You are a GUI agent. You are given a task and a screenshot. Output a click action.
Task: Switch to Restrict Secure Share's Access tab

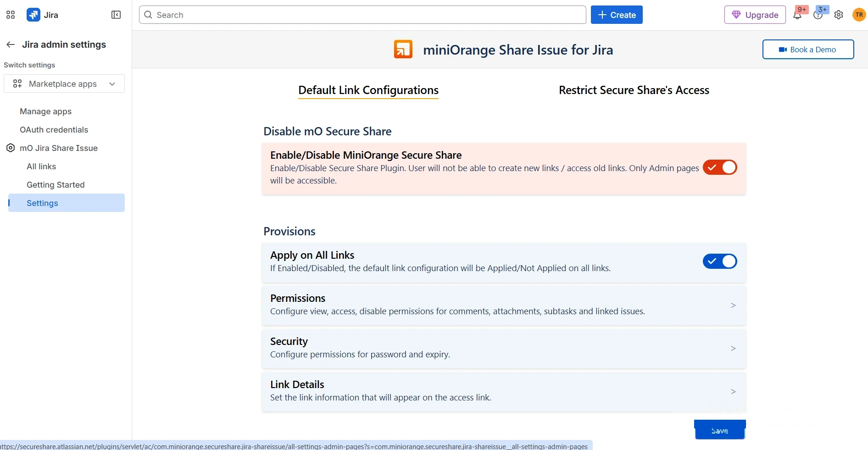634,90
